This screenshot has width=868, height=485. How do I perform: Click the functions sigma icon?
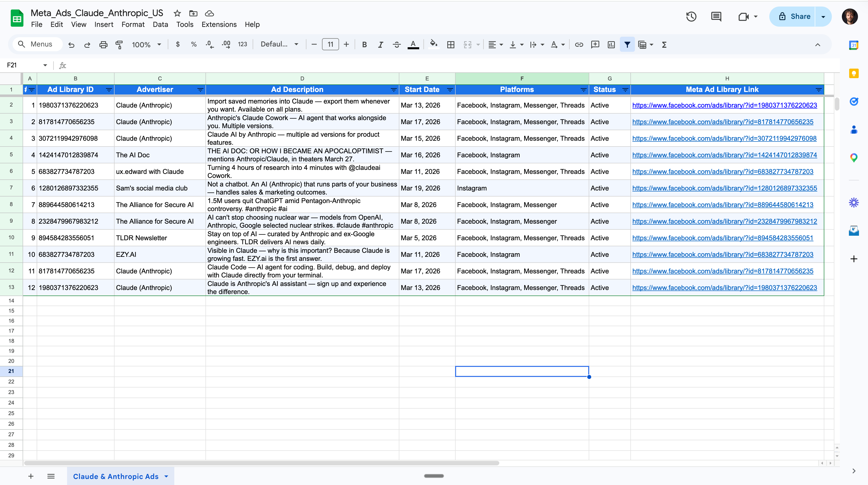(x=664, y=44)
